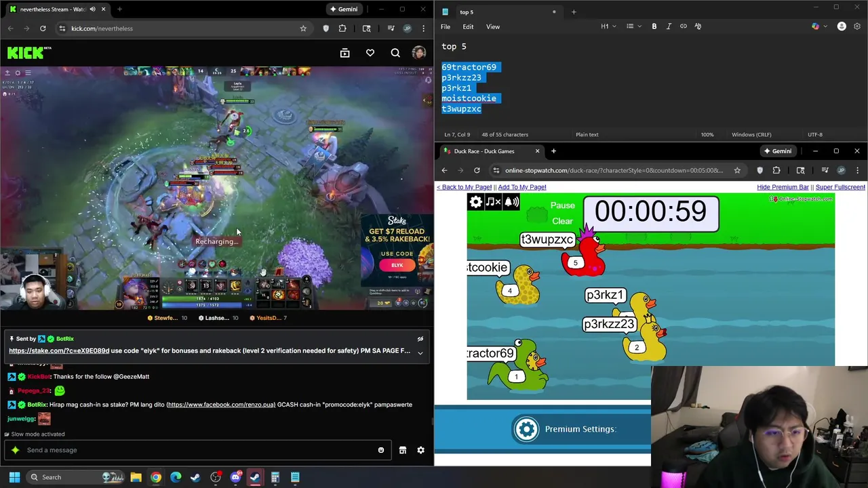
Task: Bookmark the Duck Race page with star
Action: click(x=737, y=170)
